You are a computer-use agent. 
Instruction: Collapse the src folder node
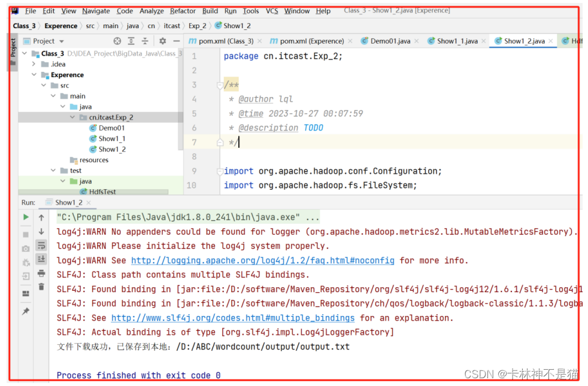coord(44,86)
